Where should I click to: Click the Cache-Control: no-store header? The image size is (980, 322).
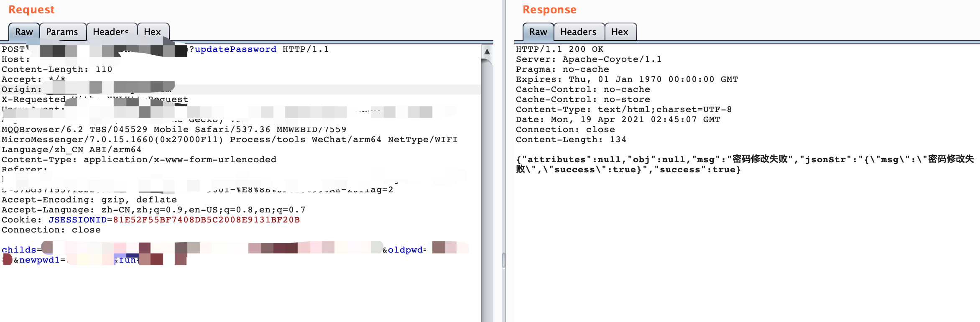coord(583,100)
